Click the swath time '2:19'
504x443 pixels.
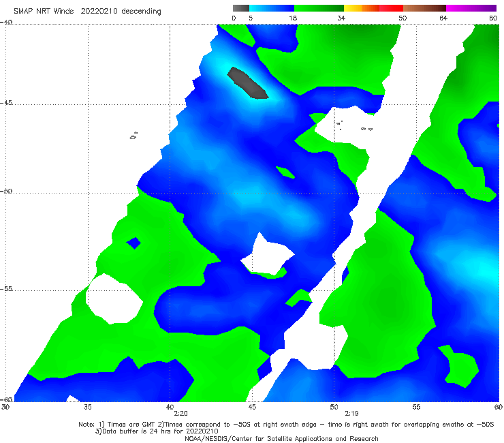click(x=351, y=414)
